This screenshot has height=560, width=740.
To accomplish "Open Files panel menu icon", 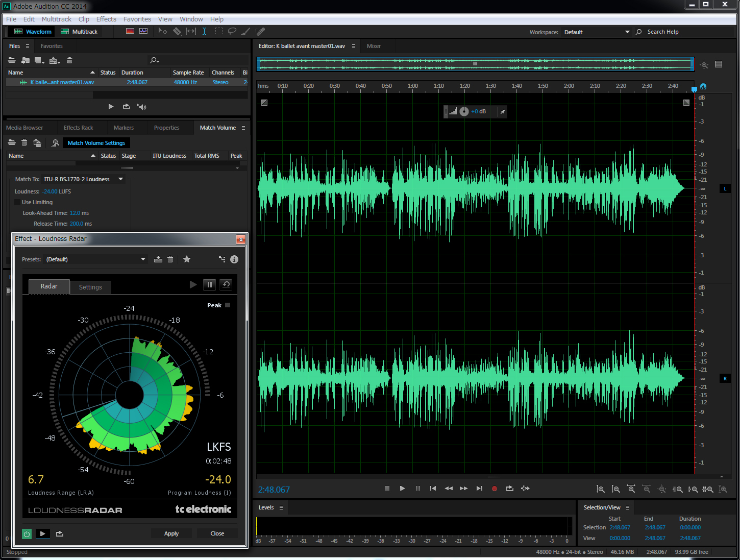I will pyautogui.click(x=28, y=46).
